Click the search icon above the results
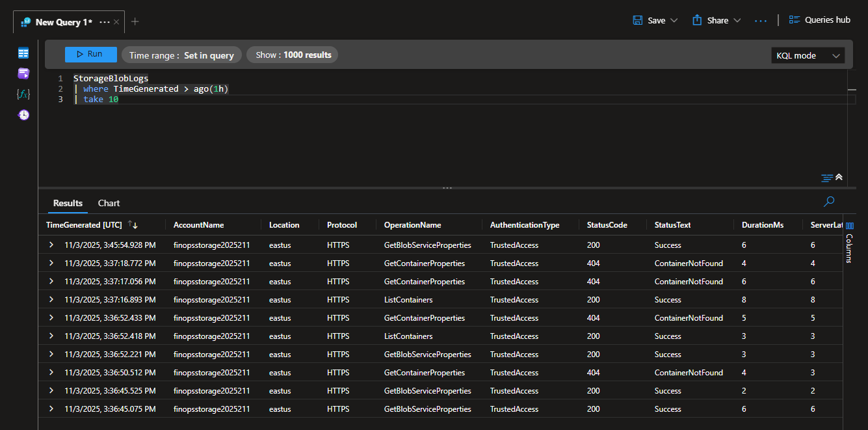 click(x=829, y=202)
